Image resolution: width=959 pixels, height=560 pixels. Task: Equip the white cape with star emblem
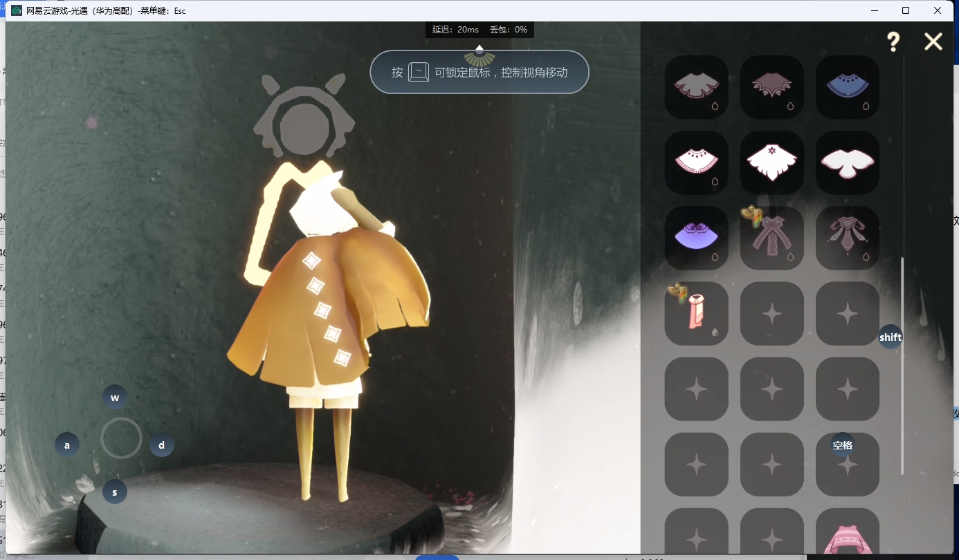[771, 162]
